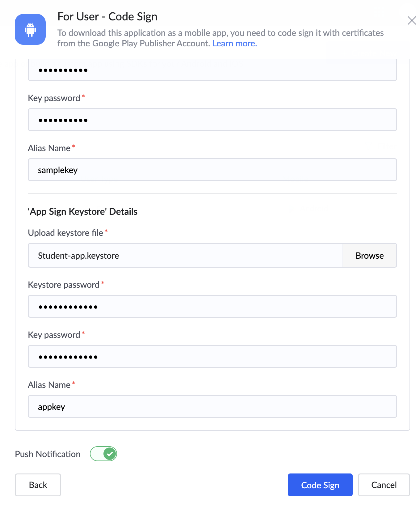Click the For User - Code Sign title
The height and width of the screenshot is (505, 420).
pyautogui.click(x=107, y=17)
